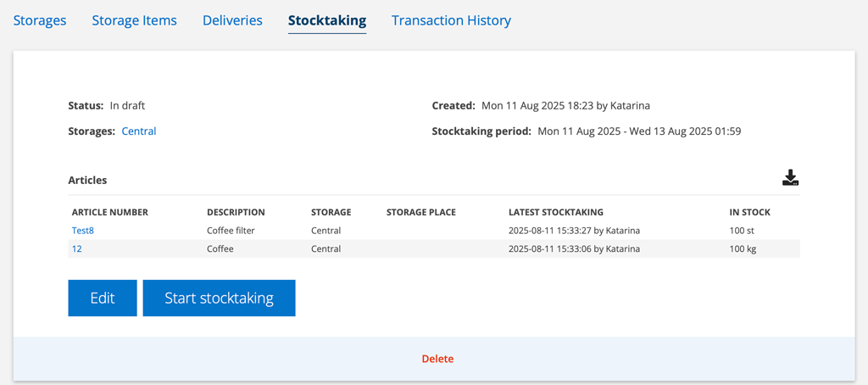Open the Transaction History tab
868x385 pixels.
tap(451, 20)
